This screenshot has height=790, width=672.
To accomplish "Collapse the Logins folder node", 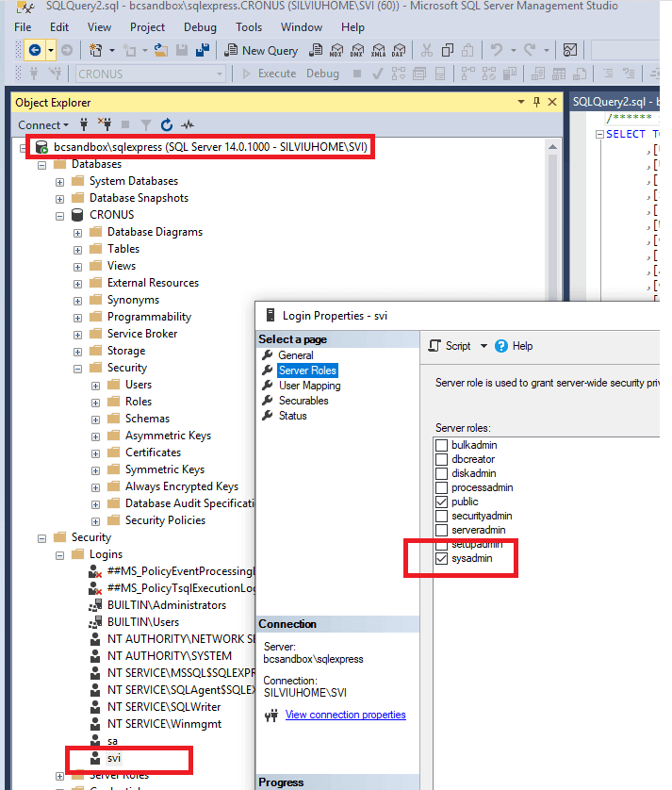I will click(x=60, y=555).
